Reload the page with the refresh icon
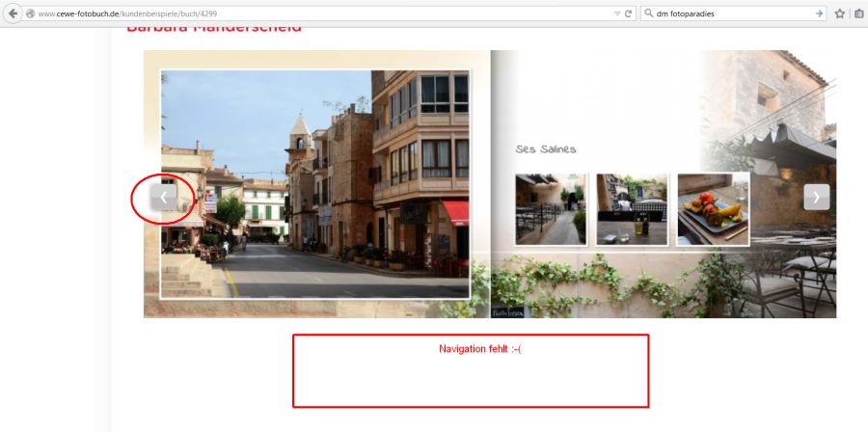 628,13
